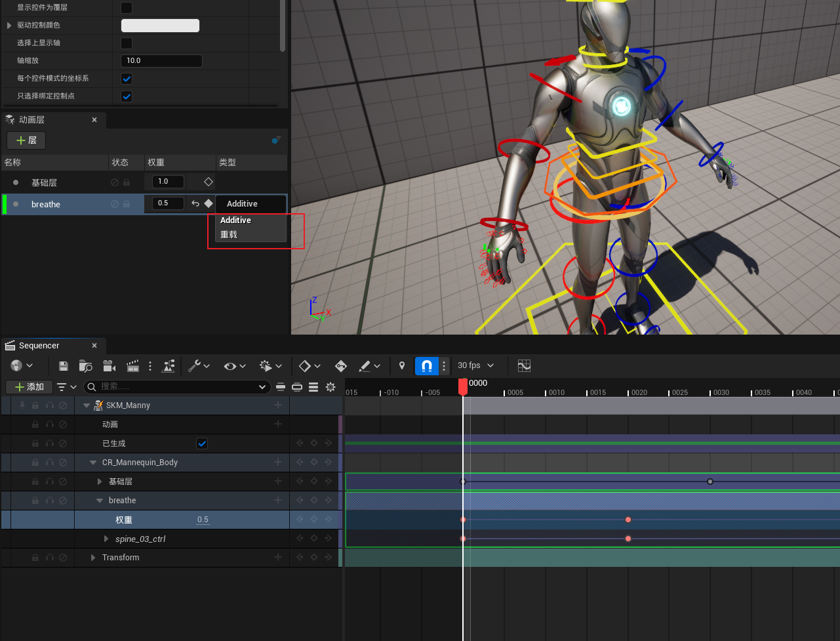Click the browse-to-sequence folder search icon
The height and width of the screenshot is (641, 840).
85,366
